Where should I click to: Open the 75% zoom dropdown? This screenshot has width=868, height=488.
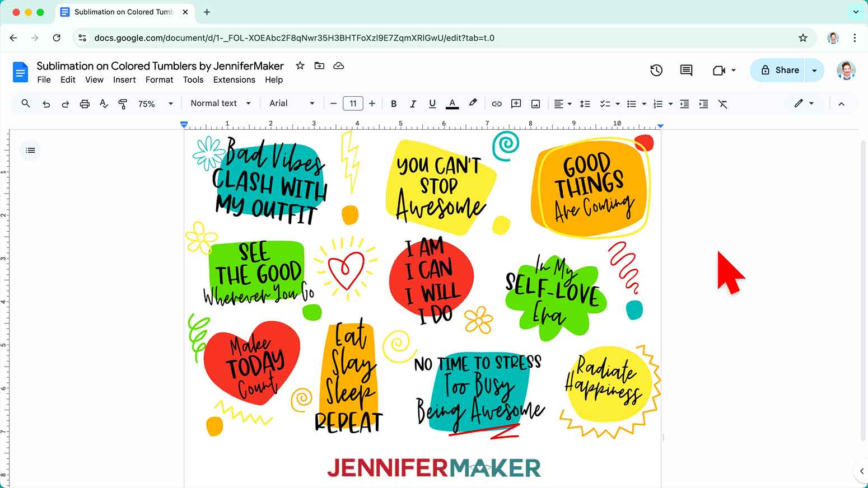156,104
